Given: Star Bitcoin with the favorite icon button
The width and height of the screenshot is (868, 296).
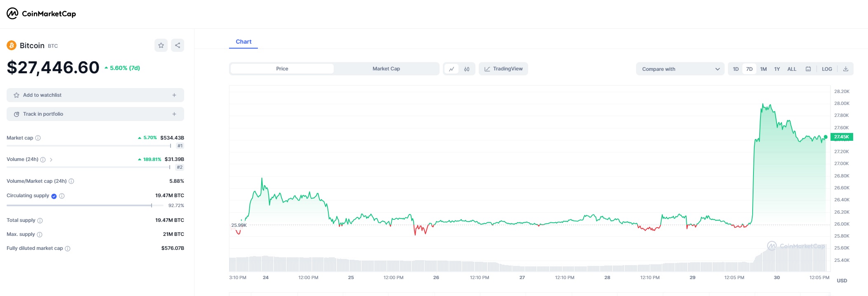Looking at the screenshot, I should coord(161,45).
